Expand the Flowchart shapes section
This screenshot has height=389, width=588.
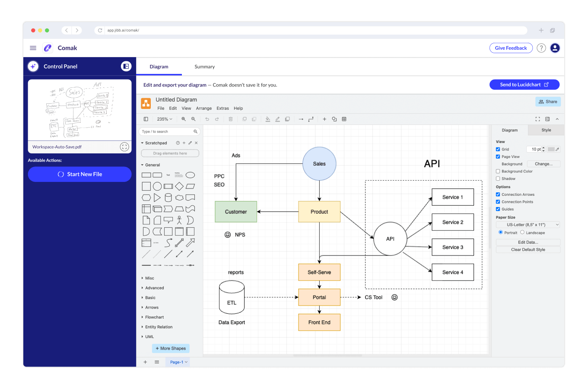(x=154, y=317)
